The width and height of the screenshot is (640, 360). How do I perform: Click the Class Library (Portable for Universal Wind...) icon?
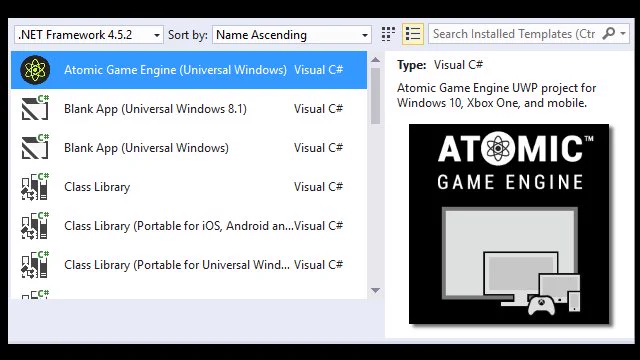pos(35,264)
